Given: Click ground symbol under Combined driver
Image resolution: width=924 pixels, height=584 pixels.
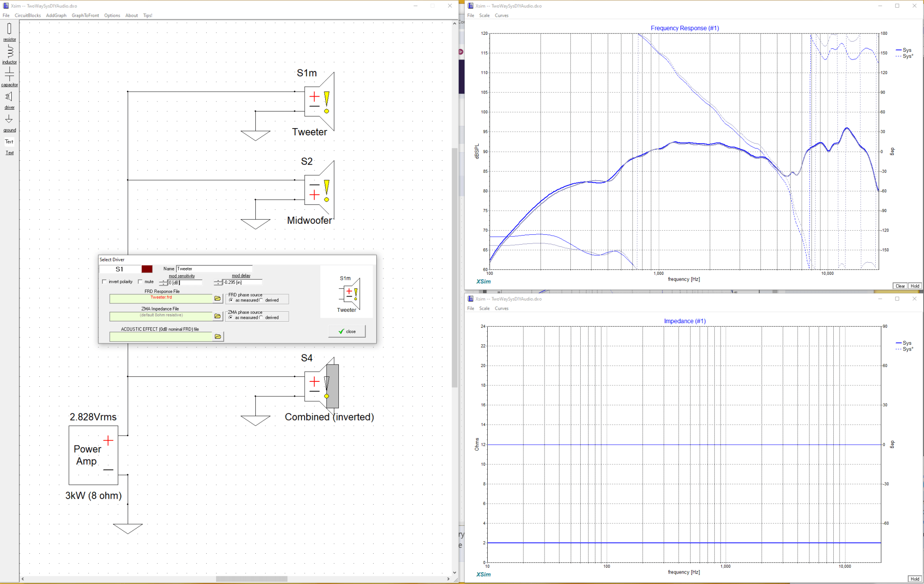Looking at the screenshot, I should pos(255,420).
